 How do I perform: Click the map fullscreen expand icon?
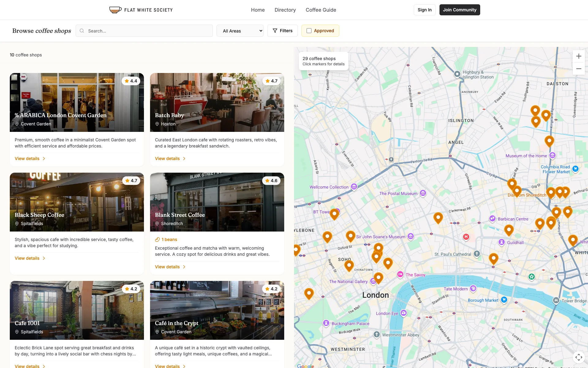pos(579,357)
